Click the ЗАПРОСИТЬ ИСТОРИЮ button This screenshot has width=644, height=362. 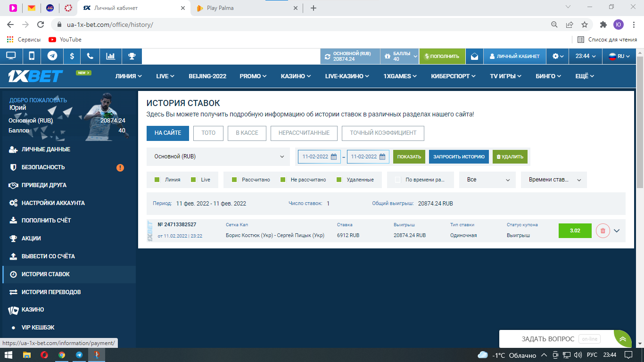(x=458, y=156)
